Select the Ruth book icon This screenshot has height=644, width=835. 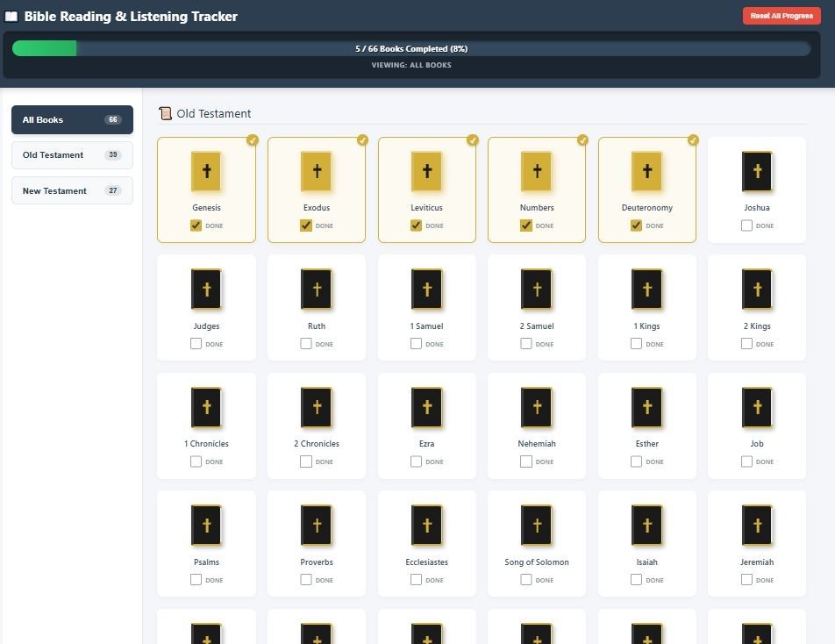coord(317,290)
